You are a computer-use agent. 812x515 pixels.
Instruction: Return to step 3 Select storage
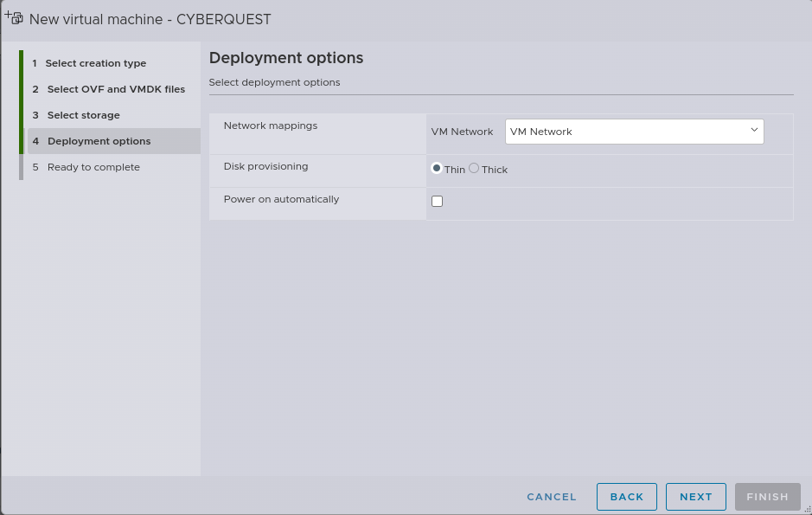click(x=83, y=115)
